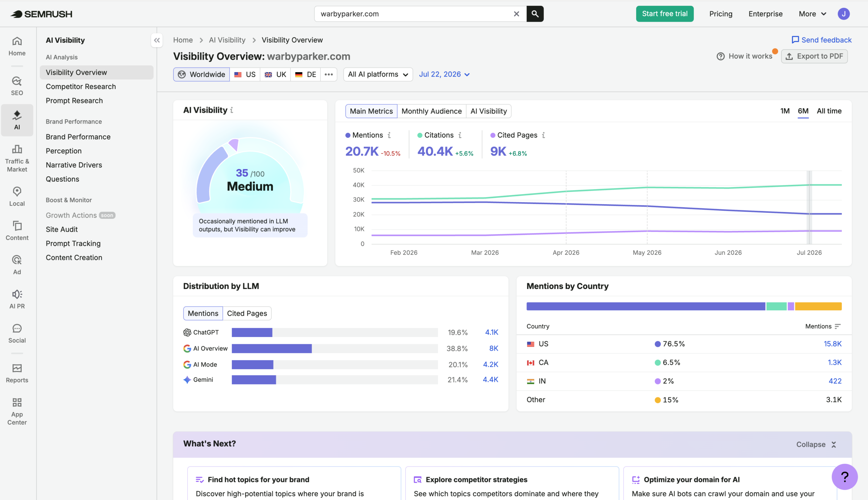The height and width of the screenshot is (500, 868).
Task: Show info for Cited Pages metric
Action: coord(543,135)
